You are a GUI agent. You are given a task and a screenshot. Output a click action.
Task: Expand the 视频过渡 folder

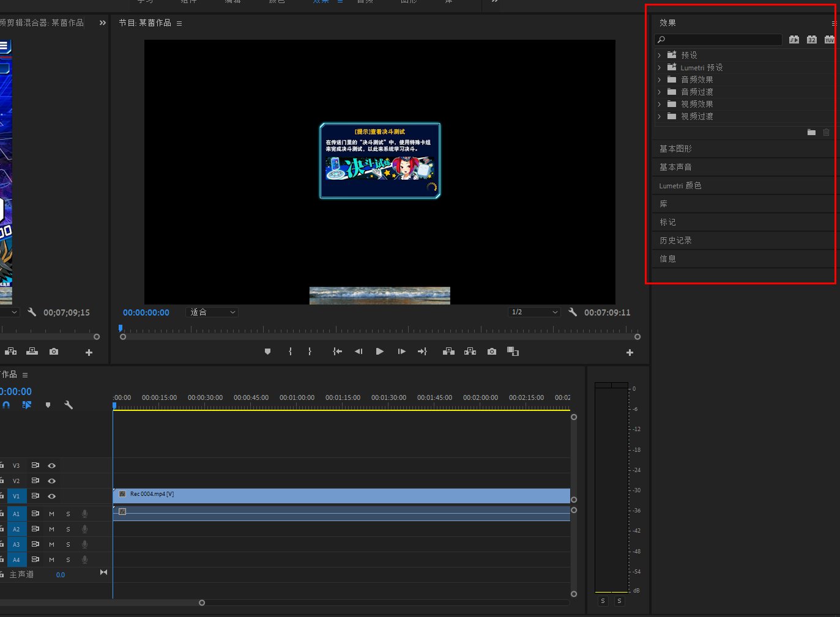pyautogui.click(x=660, y=116)
